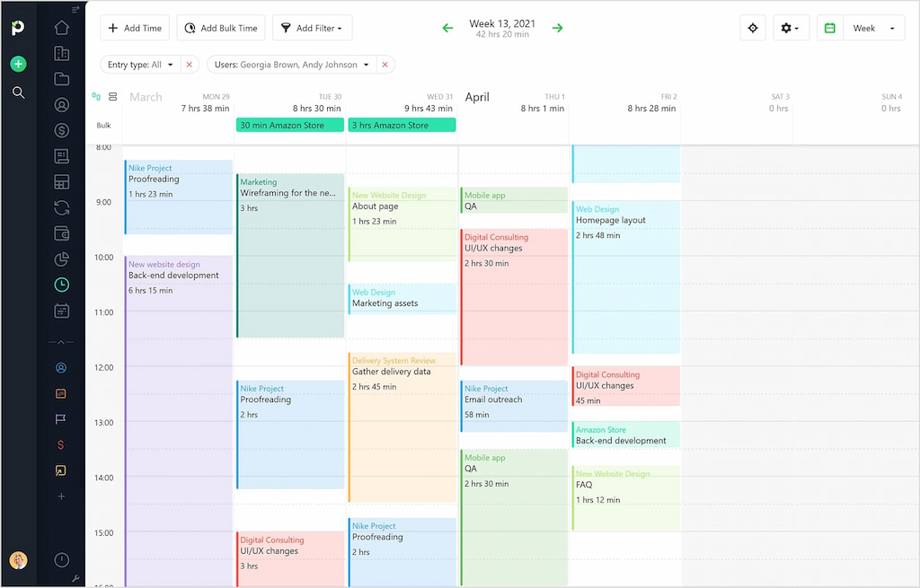This screenshot has height=588, width=920.
Task: Open the Reports pie chart icon
Action: click(61, 259)
